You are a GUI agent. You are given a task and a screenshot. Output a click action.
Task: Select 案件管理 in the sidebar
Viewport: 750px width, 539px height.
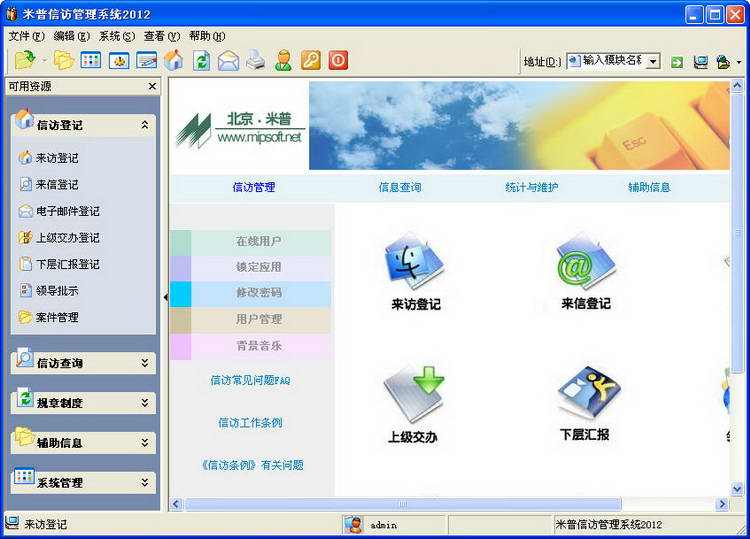[x=48, y=317]
